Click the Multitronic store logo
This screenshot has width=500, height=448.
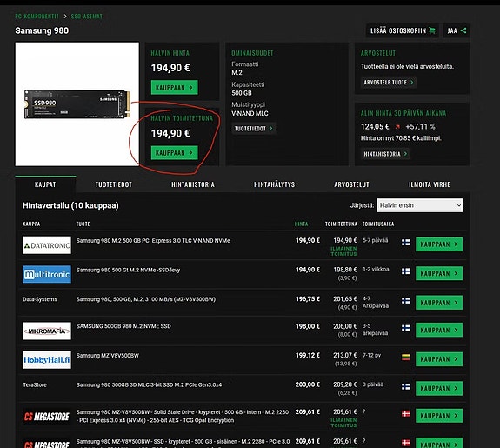47,274
